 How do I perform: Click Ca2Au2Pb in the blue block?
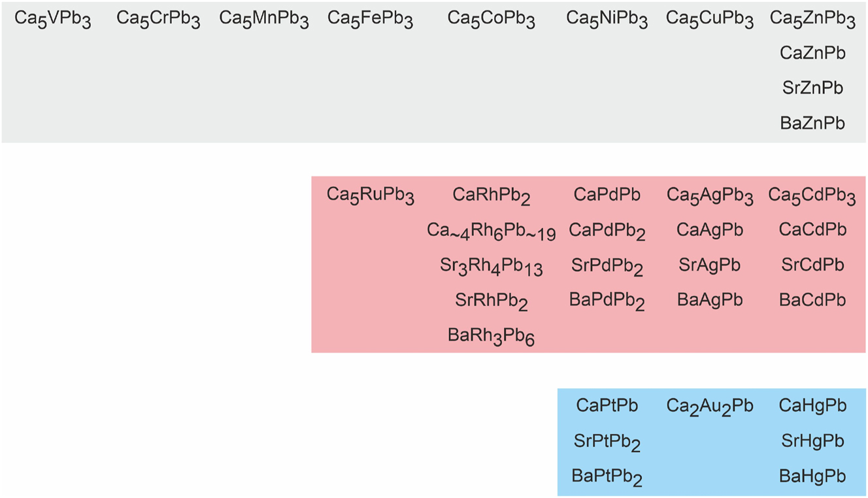coord(710,406)
